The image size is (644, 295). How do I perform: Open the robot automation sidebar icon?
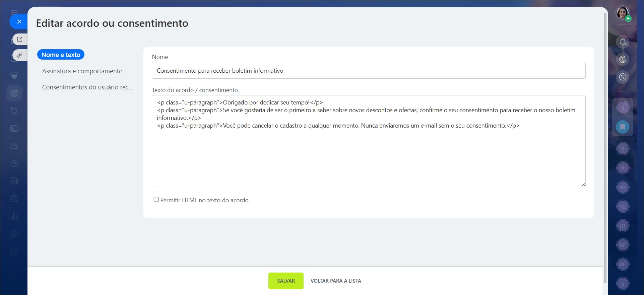point(14,146)
